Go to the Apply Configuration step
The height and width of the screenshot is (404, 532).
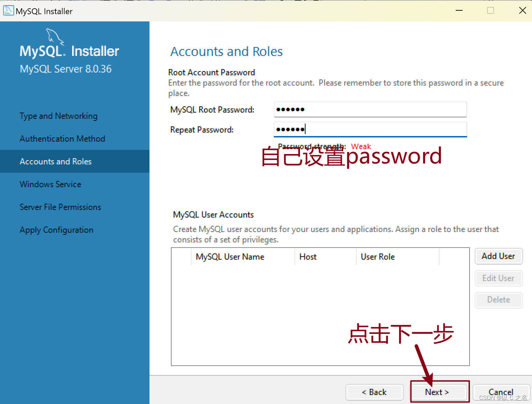point(56,230)
